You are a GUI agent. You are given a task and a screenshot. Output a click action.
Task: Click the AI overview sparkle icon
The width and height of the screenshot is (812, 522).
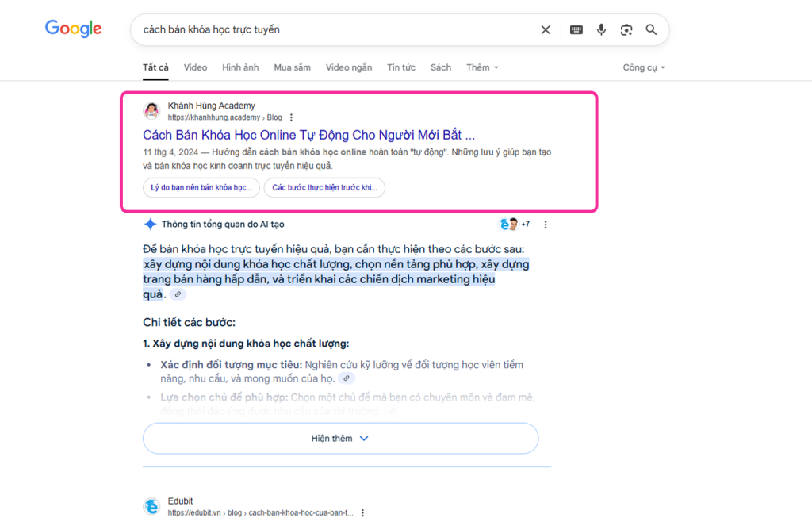150,225
